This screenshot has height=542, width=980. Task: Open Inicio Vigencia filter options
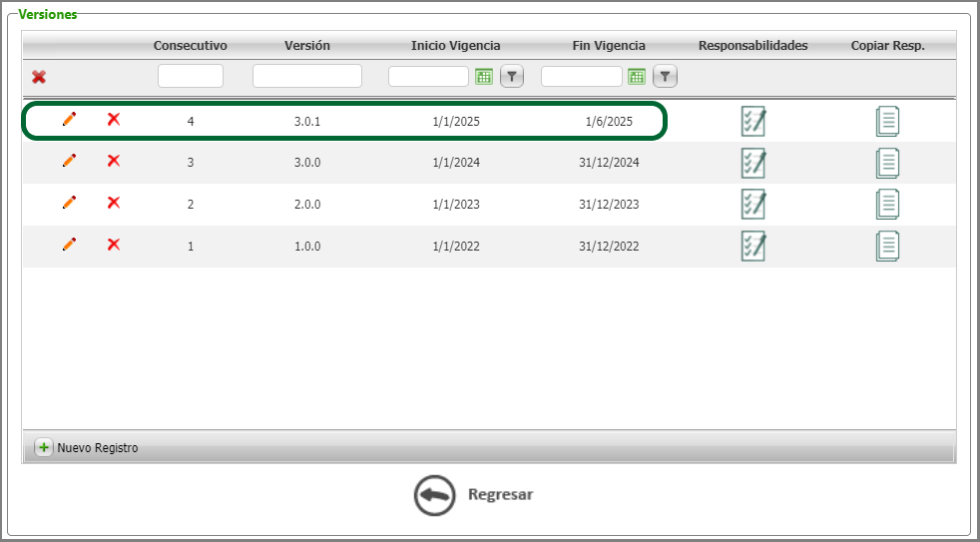512,77
